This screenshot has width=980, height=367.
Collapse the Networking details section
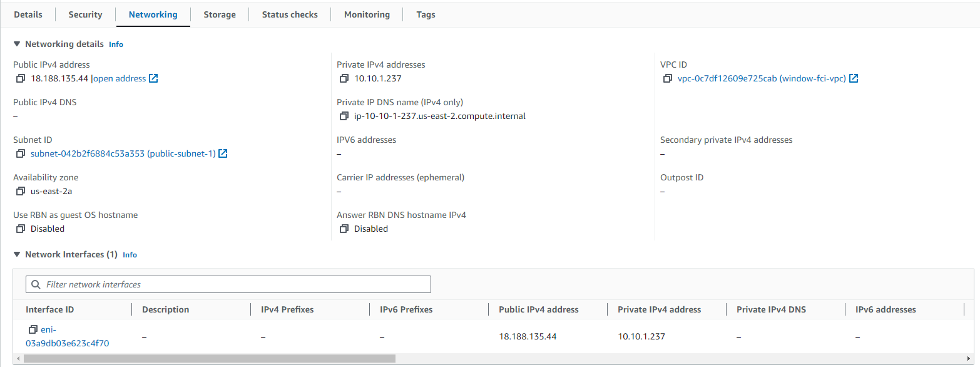[17, 44]
